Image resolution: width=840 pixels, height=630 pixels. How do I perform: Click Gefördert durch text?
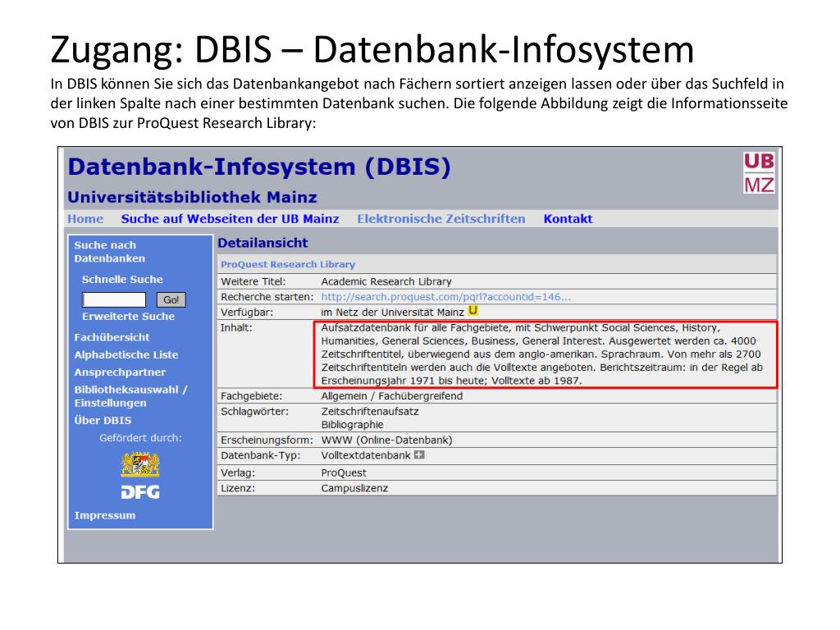pyautogui.click(x=140, y=438)
